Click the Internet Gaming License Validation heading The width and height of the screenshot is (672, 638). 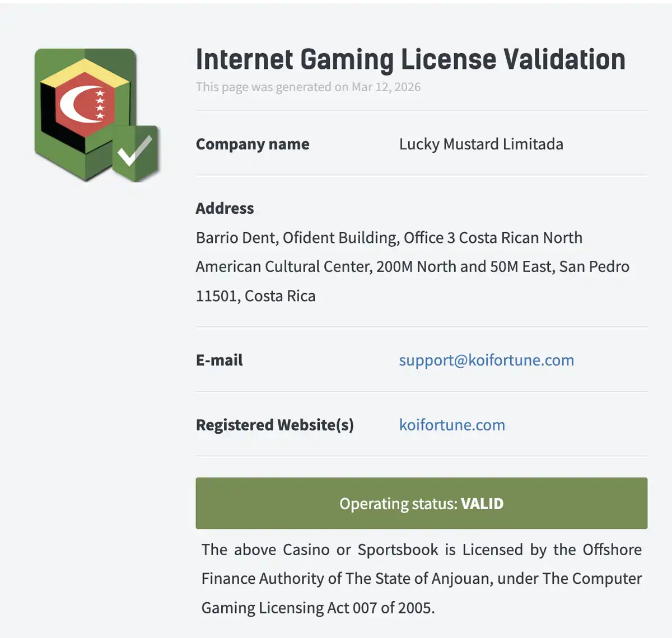coord(410,59)
